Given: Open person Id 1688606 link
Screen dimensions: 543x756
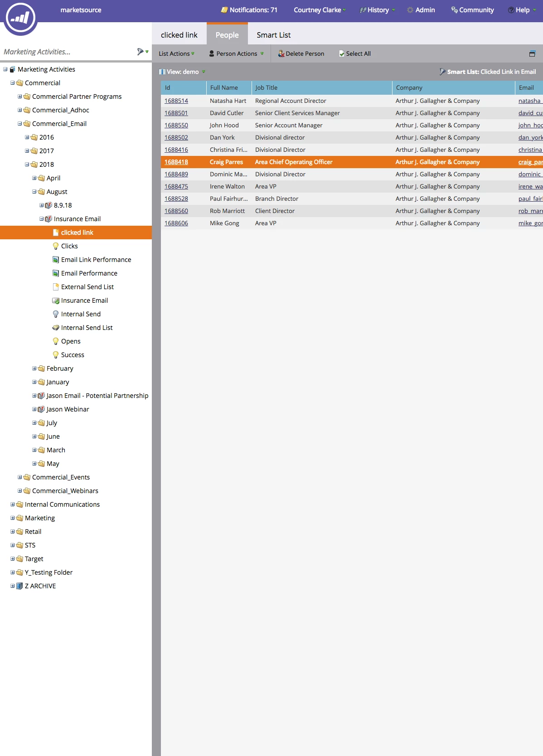Looking at the screenshot, I should click(176, 223).
